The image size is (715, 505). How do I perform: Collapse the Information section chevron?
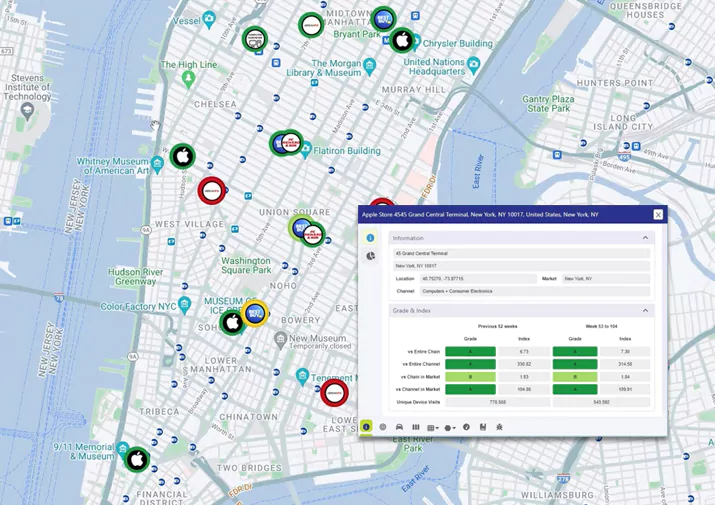click(x=645, y=238)
